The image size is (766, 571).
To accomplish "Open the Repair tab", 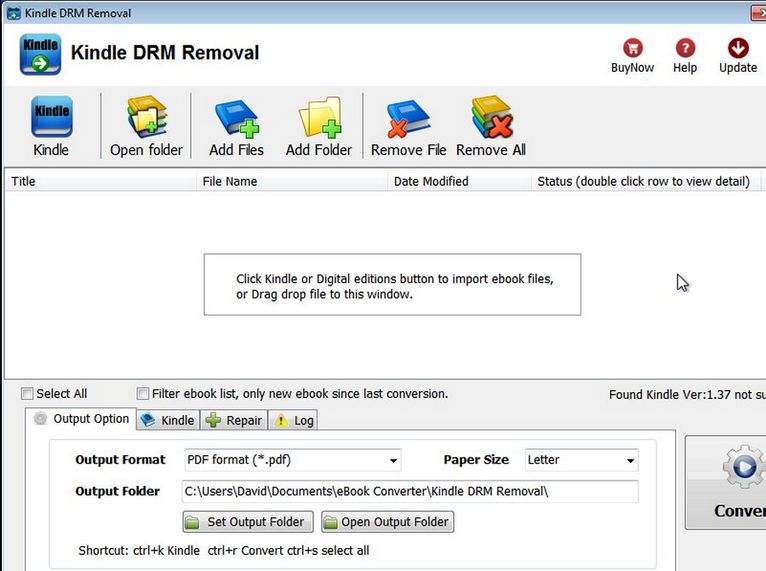I will [x=234, y=420].
